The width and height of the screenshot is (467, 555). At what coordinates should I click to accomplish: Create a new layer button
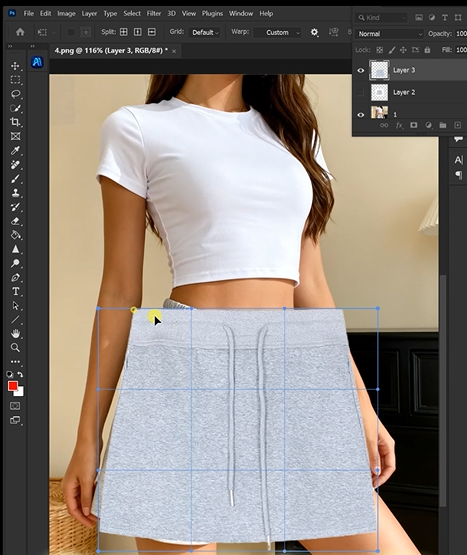click(457, 125)
